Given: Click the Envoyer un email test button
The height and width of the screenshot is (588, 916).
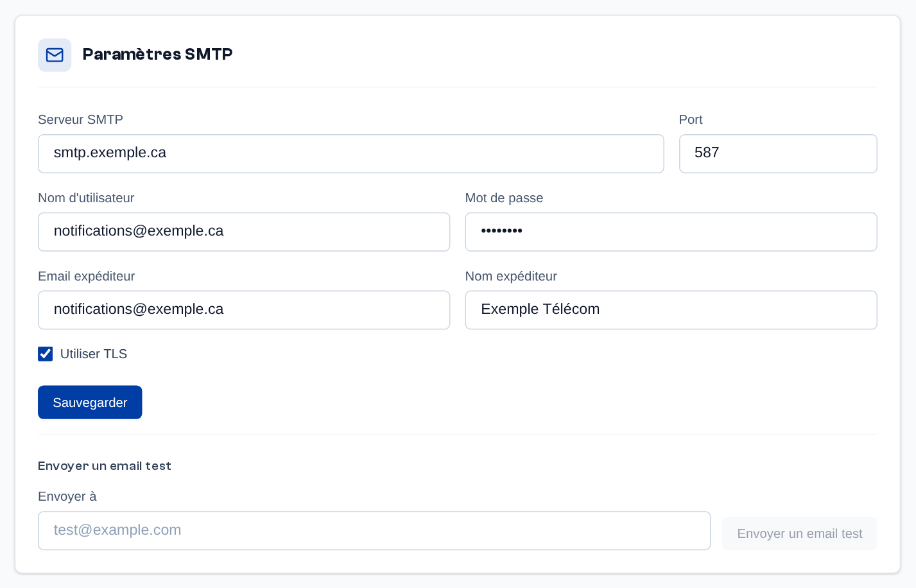Looking at the screenshot, I should 799,533.
